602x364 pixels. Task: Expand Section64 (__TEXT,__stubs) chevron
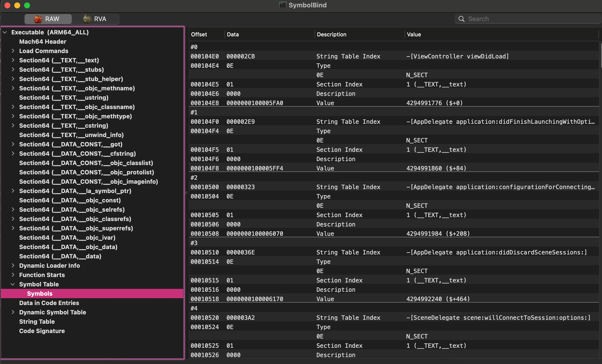pos(13,70)
